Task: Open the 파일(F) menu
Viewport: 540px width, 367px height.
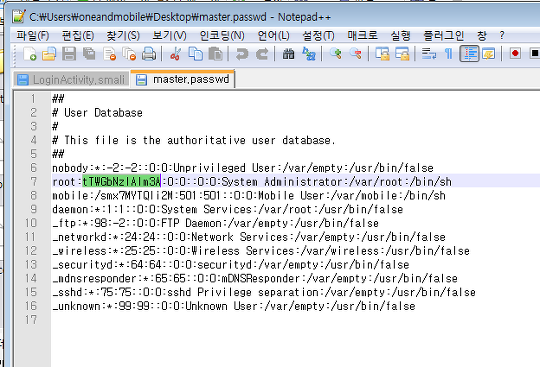Action: pyautogui.click(x=33, y=35)
